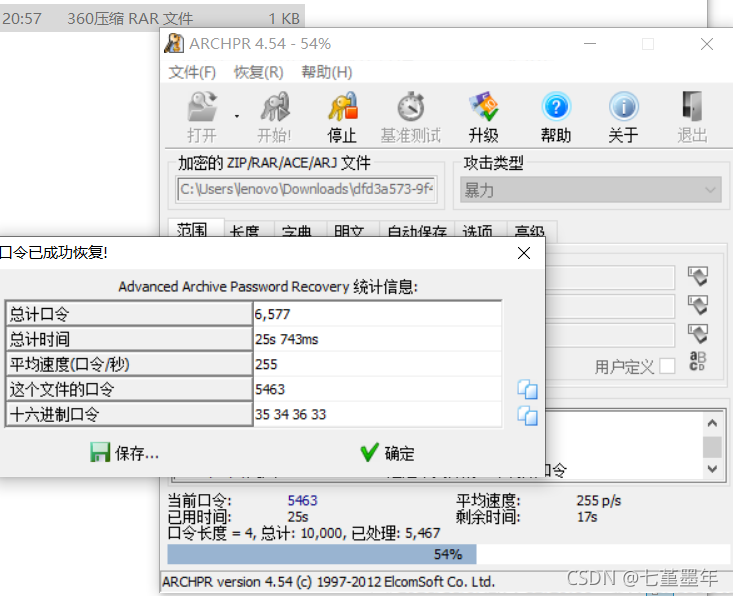Click the remaining time 17s value

click(x=587, y=517)
